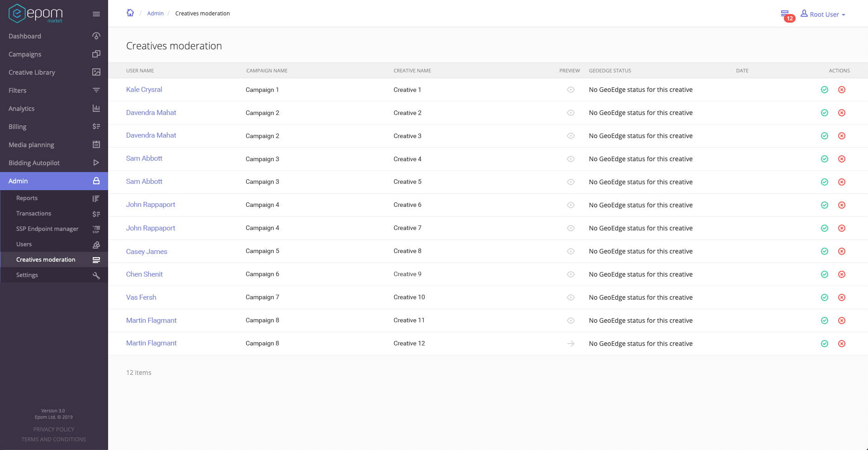This screenshot has width=868, height=450.
Task: Reject Creative 12 red cross icon
Action: tap(842, 344)
